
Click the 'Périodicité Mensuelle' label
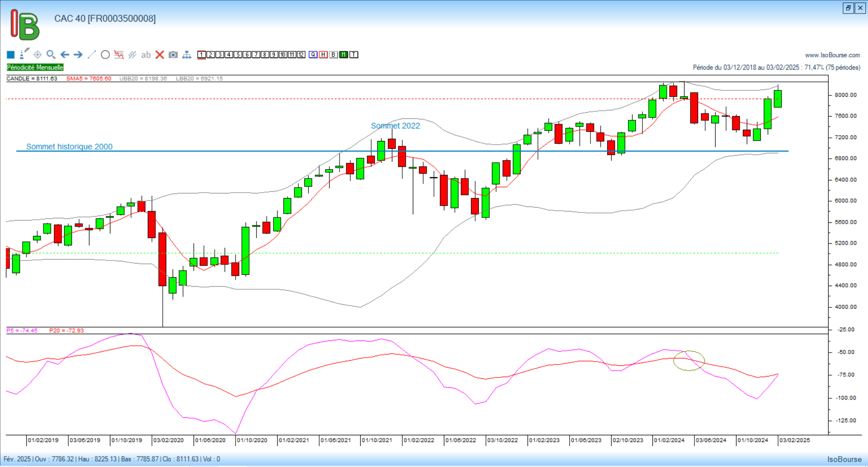(x=35, y=67)
